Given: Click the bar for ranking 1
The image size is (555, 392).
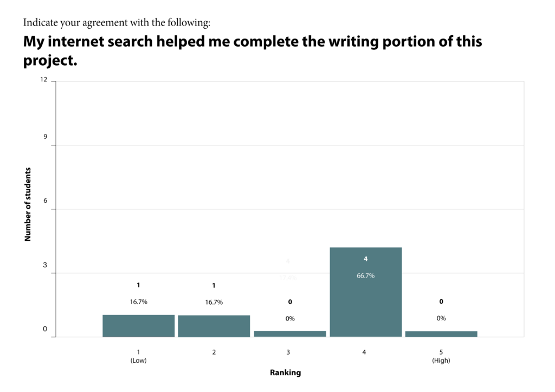Looking at the screenshot, I should click(138, 326).
